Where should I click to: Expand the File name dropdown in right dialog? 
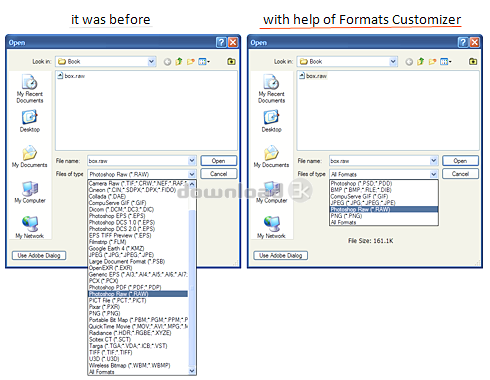click(x=433, y=161)
